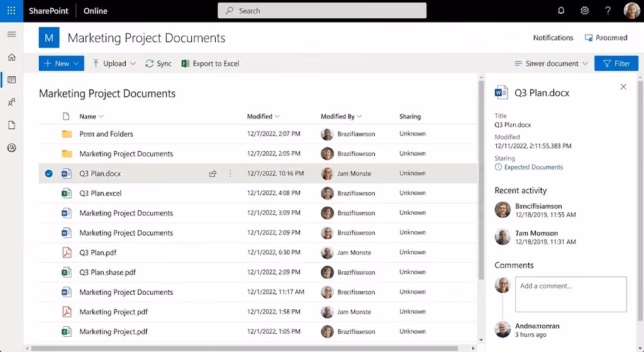
Task: Click the 12/1/2022, 11:17 AM modified date
Action: [x=275, y=292]
